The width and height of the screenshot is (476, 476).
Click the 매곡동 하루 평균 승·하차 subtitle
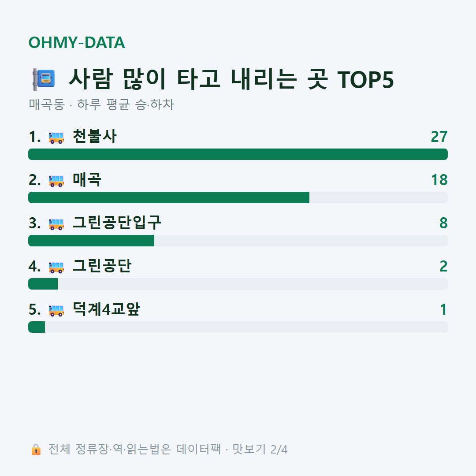pyautogui.click(x=101, y=104)
